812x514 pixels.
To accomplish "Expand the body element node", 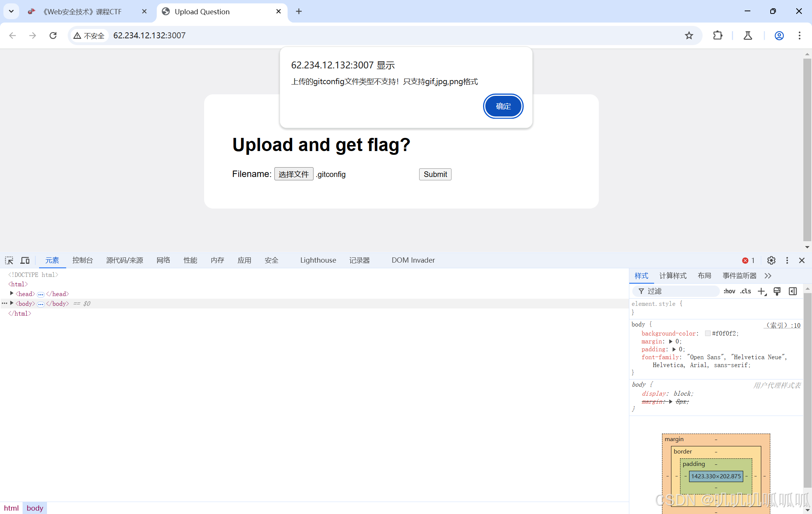I will 12,303.
